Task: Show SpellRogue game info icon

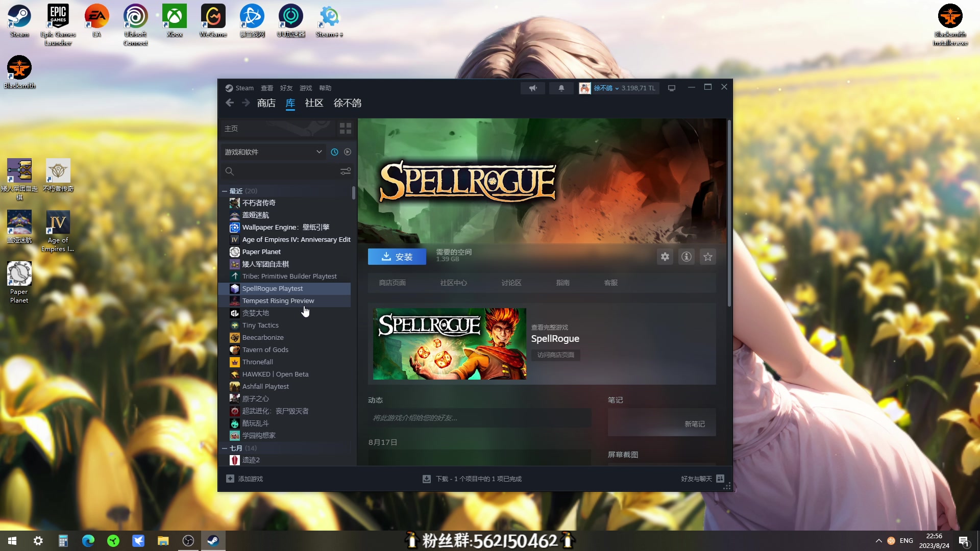Action: (x=687, y=257)
